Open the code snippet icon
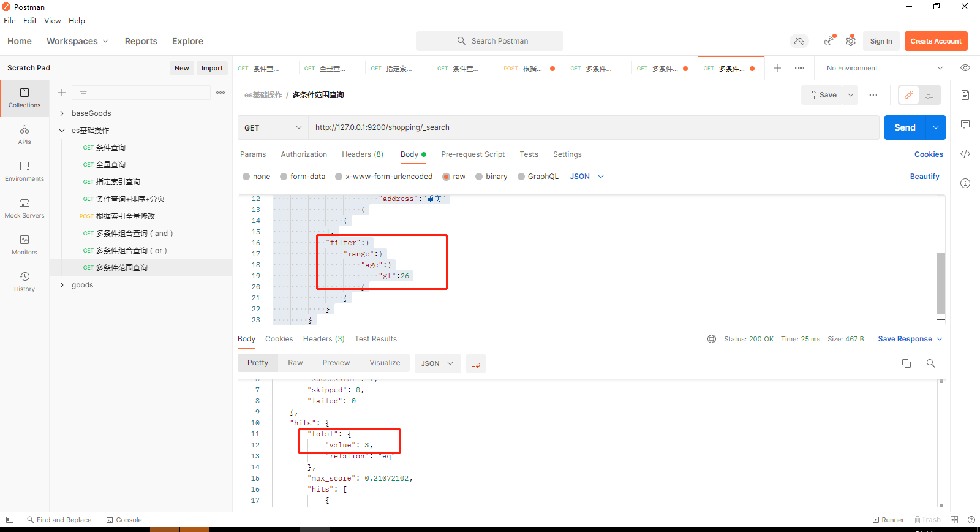 (x=965, y=154)
